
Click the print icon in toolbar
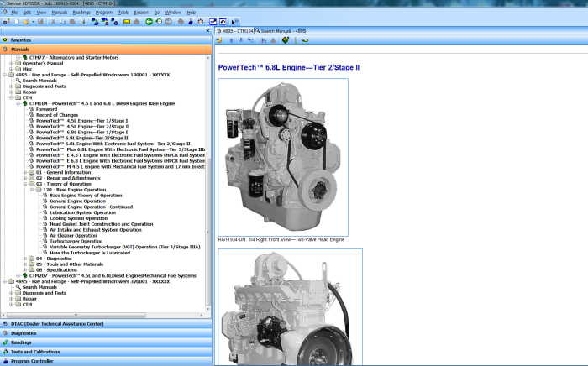click(81, 22)
